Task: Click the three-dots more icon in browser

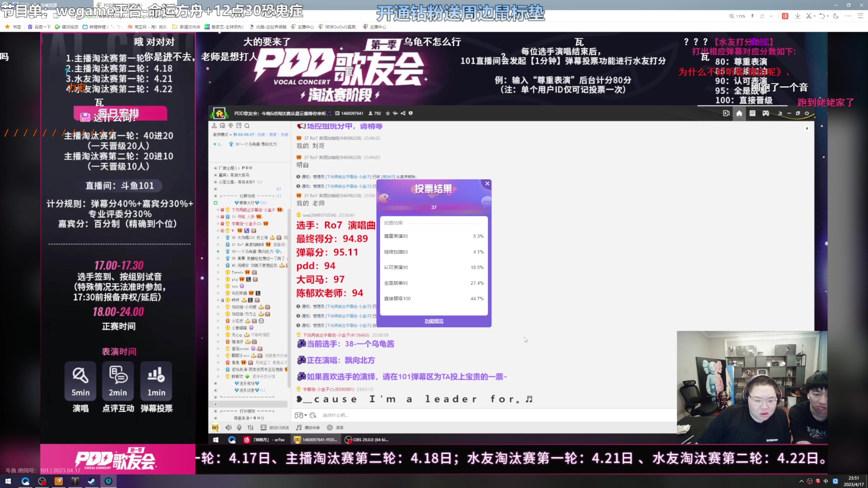Action: pyautogui.click(x=848, y=16)
